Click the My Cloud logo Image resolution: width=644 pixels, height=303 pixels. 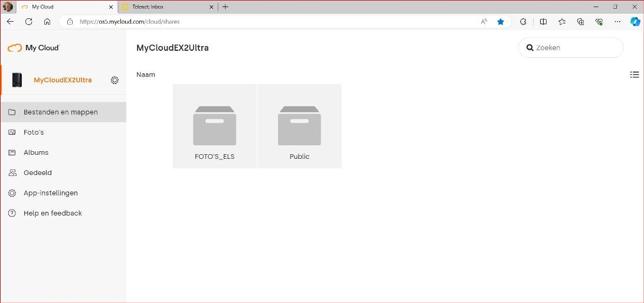pos(34,48)
